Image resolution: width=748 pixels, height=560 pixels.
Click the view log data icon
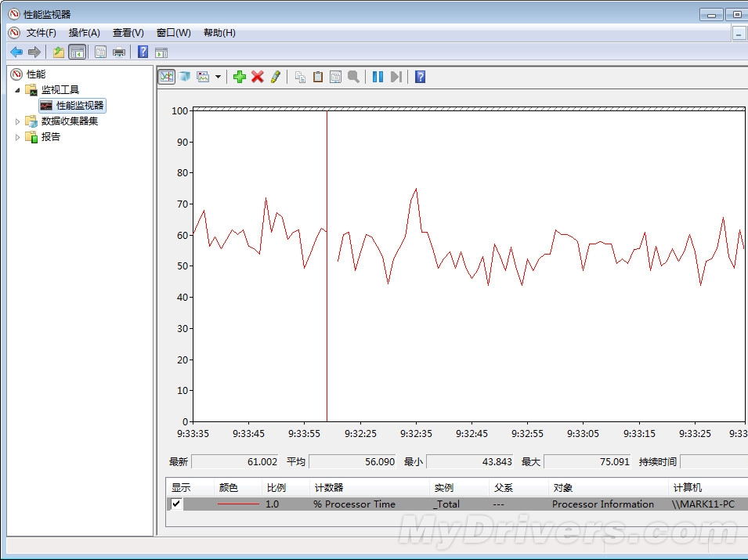184,77
